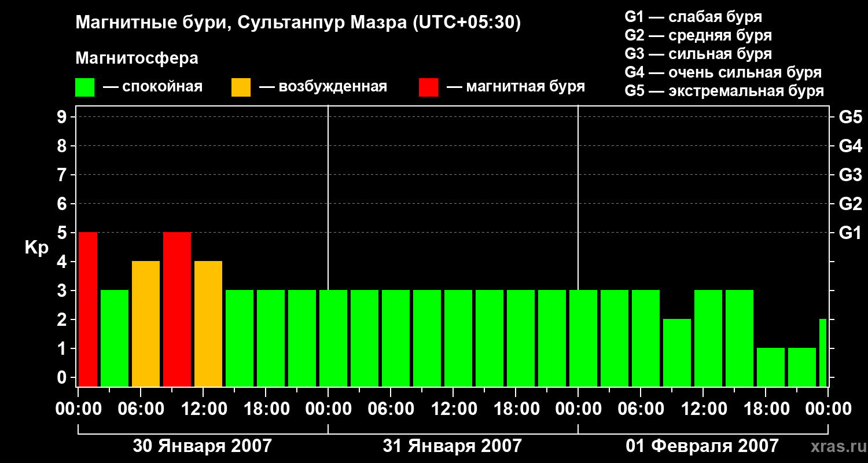Click the full-width Kp 2 green bar on 01 Февраля
868x463 pixels.
tap(677, 353)
